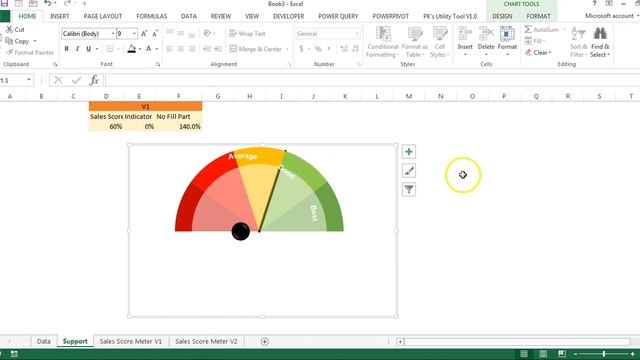Activate the Format Painter brush
640x360 pixels.
click(9, 52)
